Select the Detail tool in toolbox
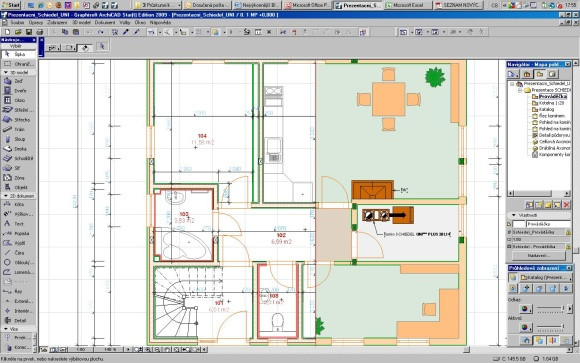Screen dimensions: 580x363 tap(18, 320)
